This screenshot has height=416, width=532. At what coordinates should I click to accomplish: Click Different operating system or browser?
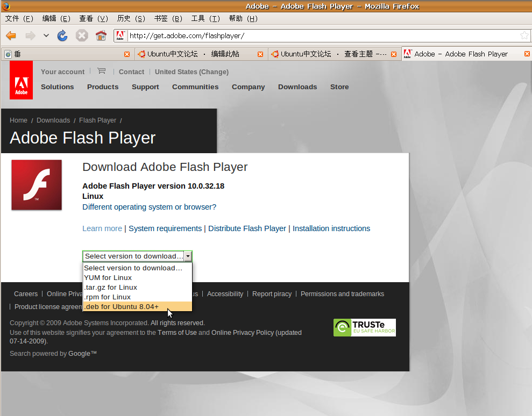click(150, 207)
